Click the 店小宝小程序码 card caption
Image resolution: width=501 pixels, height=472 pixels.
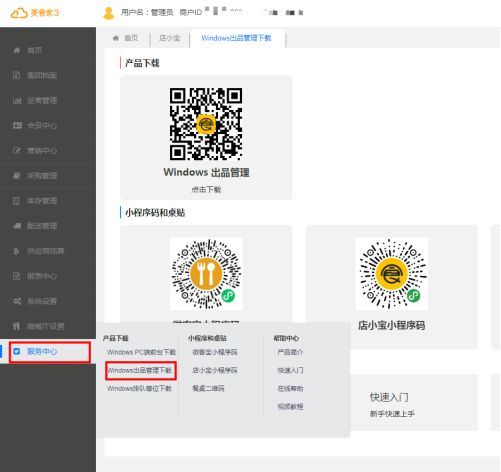392,326
